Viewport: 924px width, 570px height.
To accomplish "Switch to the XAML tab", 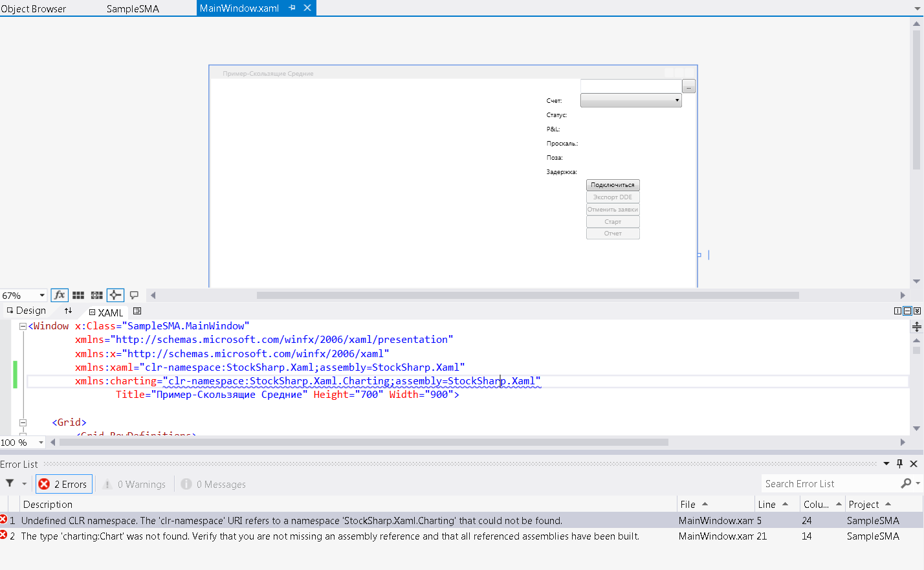I will [x=106, y=312].
